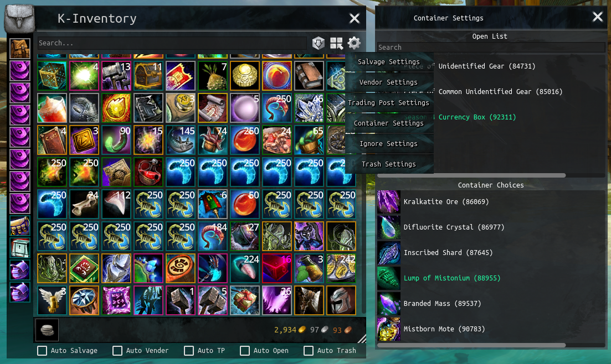
Task: Select the steel helmet item icon
Action: point(341,300)
